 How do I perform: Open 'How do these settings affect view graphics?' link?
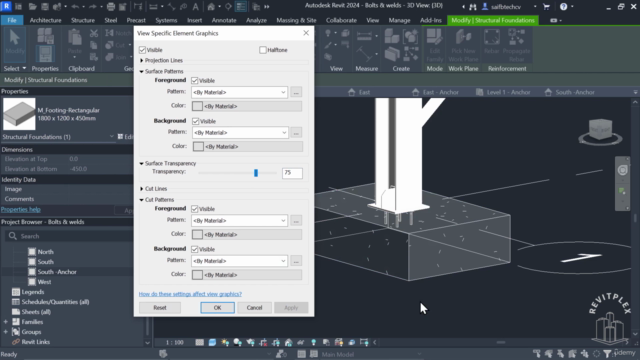click(190, 294)
